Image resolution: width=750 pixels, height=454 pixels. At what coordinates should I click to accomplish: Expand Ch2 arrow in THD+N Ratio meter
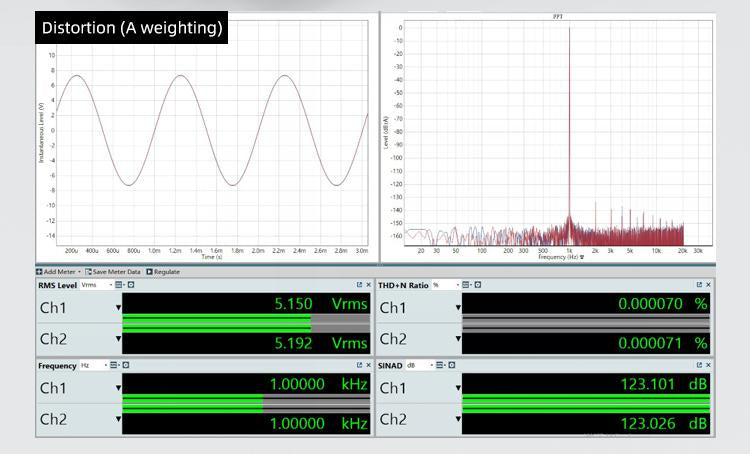coord(458,339)
